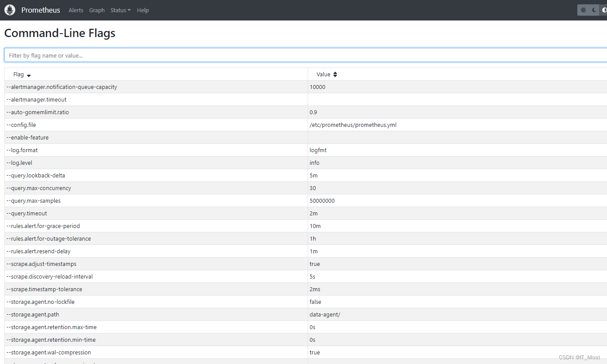Image resolution: width=607 pixels, height=364 pixels.
Task: Select the --enable-feature flag
Action: tap(28, 138)
